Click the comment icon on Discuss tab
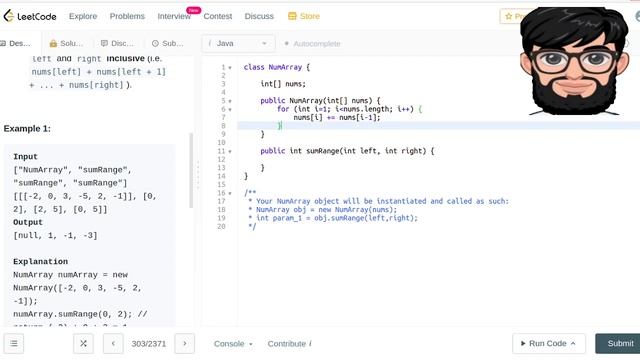Viewport: 640px width, 360px height. coord(104,43)
